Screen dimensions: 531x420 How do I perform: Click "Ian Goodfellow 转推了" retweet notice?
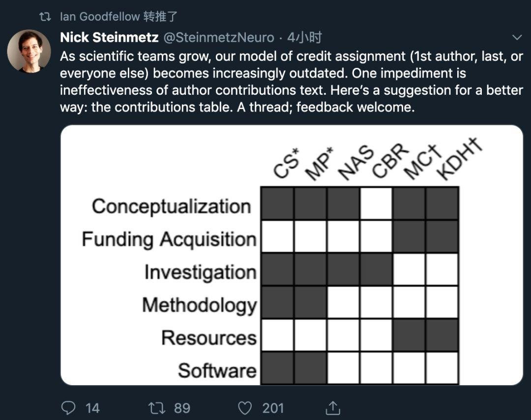coord(118,17)
